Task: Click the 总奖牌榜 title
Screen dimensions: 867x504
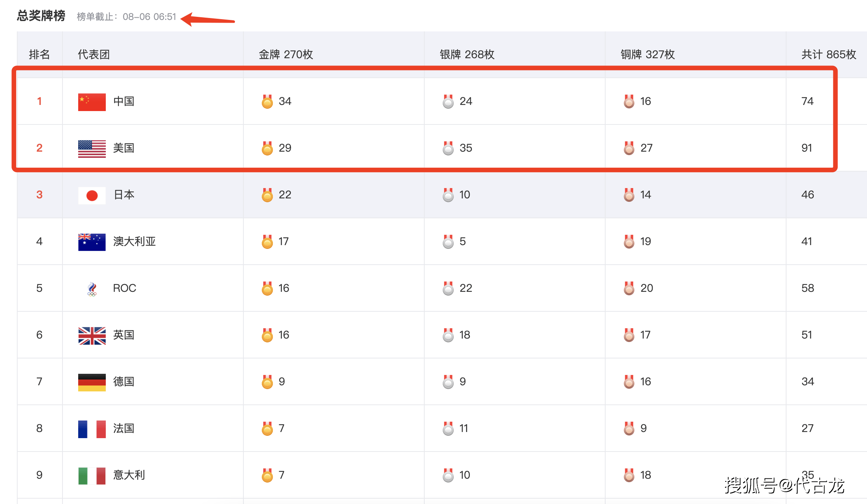Action: (41, 16)
